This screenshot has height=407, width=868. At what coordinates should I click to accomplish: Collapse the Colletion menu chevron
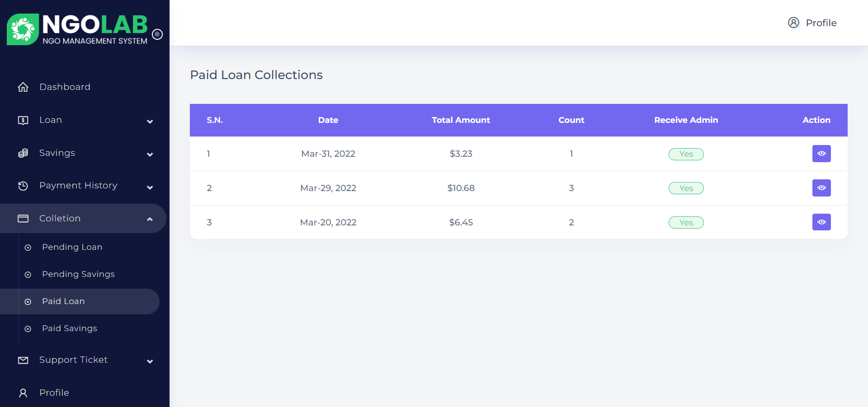point(150,219)
